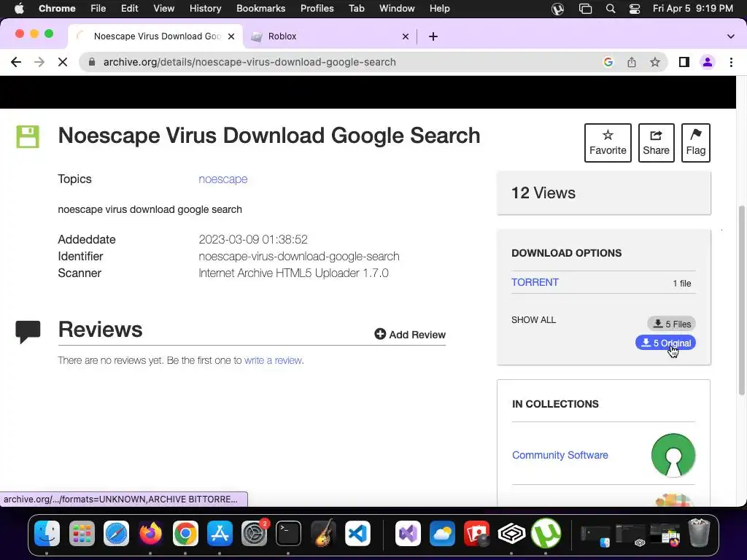Go forward to the next page
747x560 pixels.
coord(39,62)
